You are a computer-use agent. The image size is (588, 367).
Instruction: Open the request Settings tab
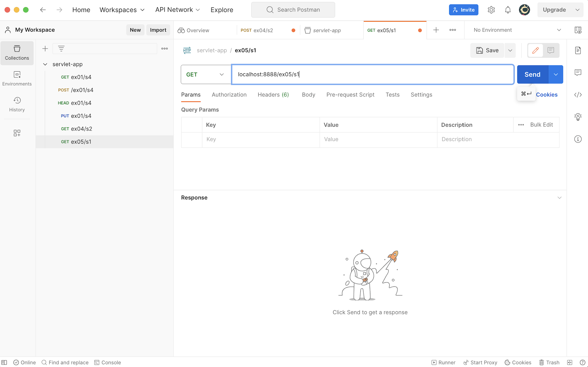point(421,95)
